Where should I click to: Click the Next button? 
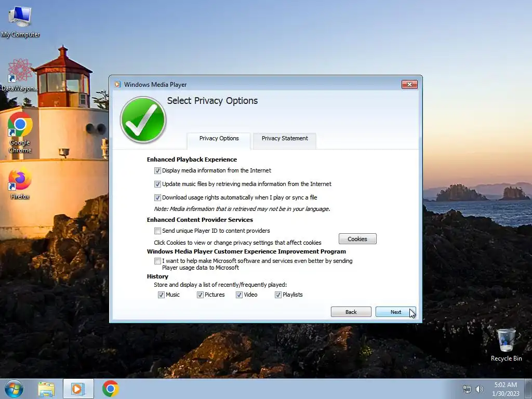tap(395, 312)
